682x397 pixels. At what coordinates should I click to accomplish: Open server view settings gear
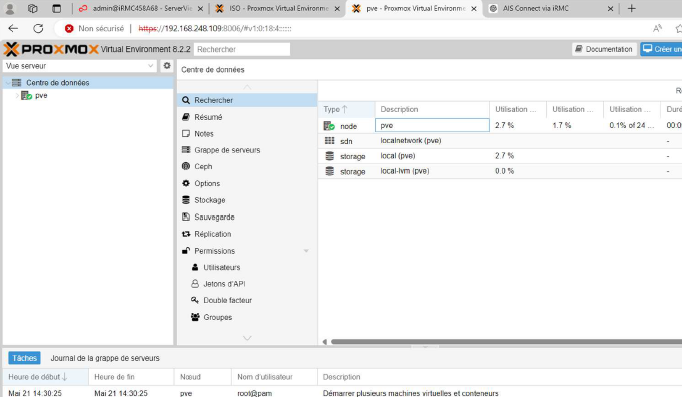[x=167, y=66]
